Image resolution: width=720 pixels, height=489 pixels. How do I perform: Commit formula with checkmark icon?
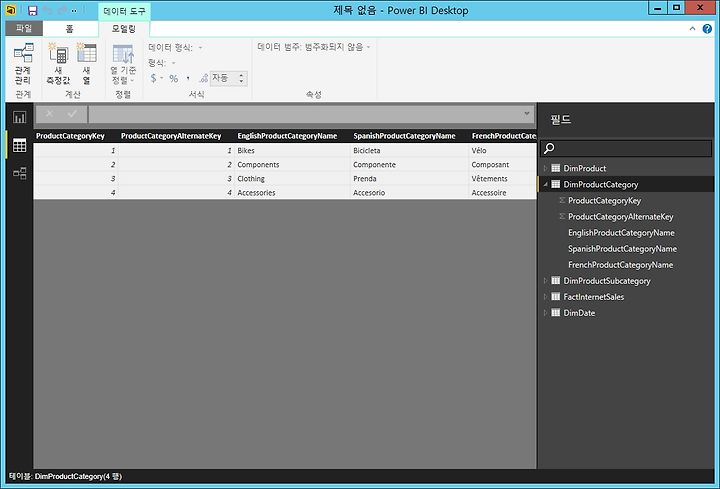tap(72, 114)
